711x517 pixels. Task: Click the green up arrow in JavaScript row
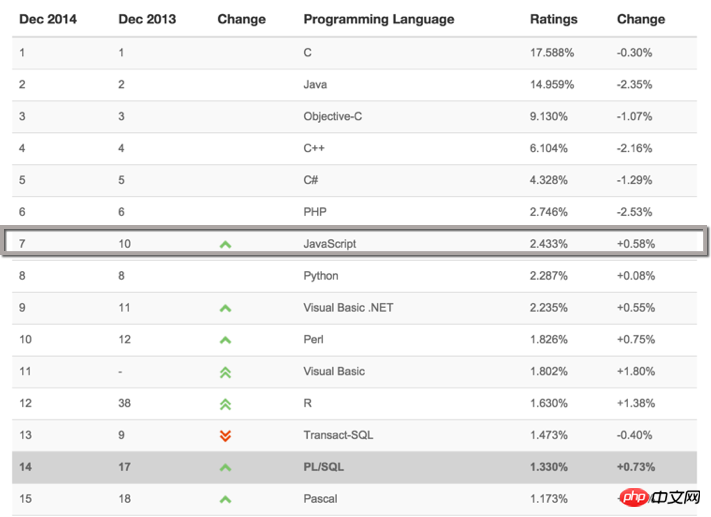(225, 244)
